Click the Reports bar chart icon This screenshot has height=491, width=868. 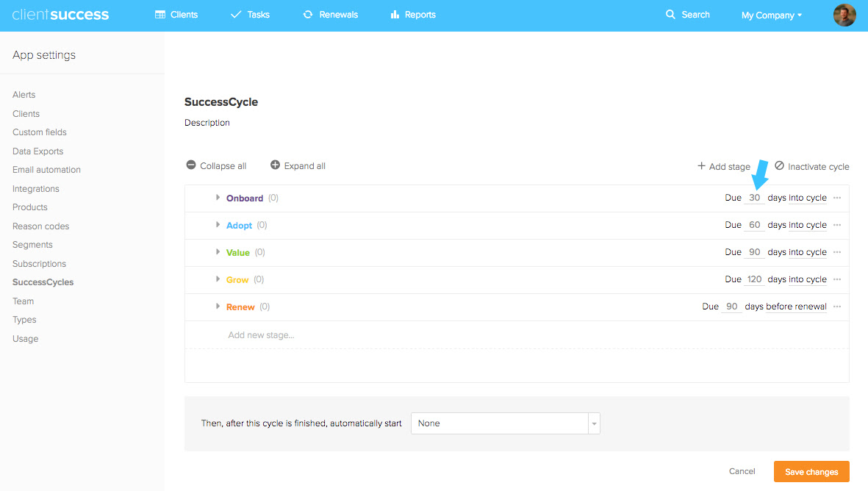tap(395, 15)
